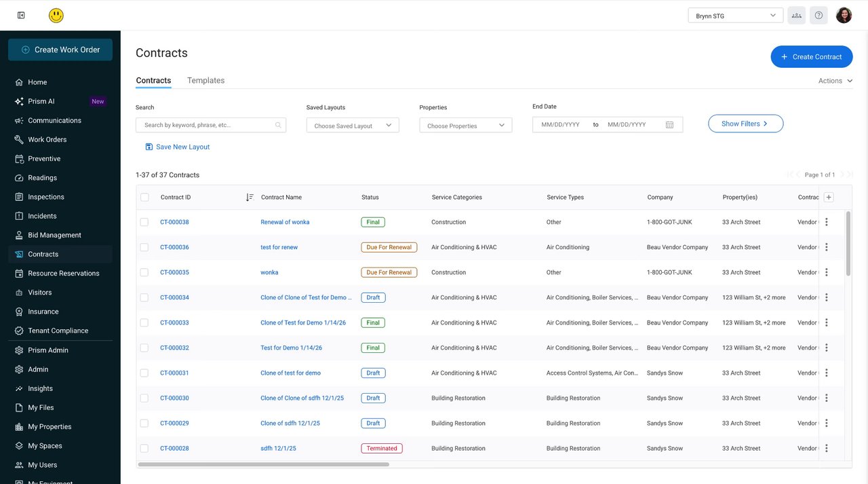Collapse the sidebar panel icon

[x=21, y=15]
